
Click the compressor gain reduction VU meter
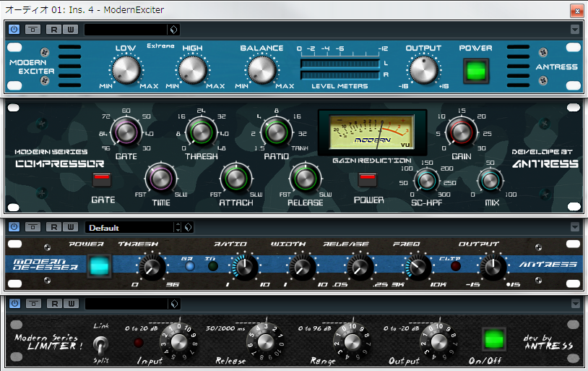[372, 132]
